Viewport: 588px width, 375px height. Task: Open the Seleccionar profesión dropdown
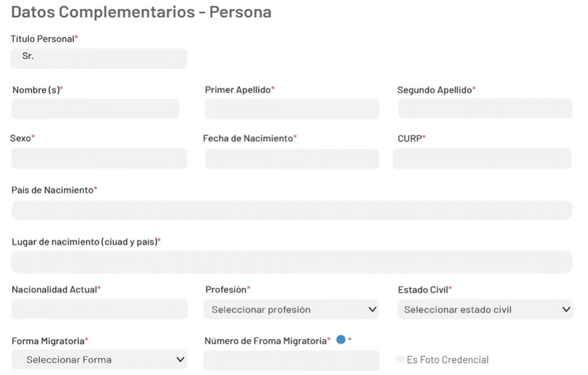coord(291,309)
